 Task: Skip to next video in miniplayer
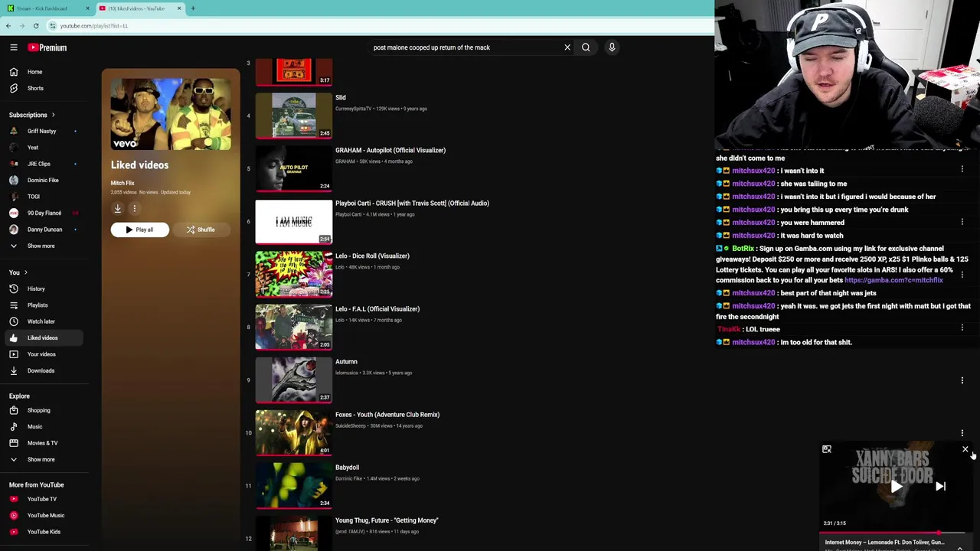click(940, 486)
